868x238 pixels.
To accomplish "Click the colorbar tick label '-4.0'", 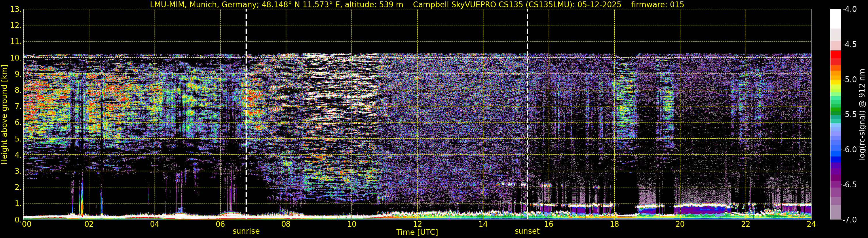I will pos(849,10).
